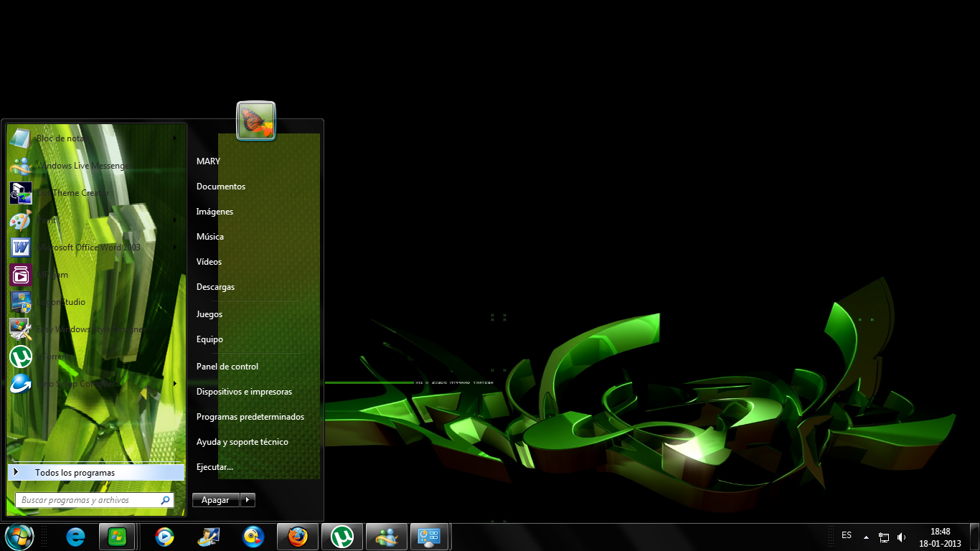The width and height of the screenshot is (980, 551).
Task: Expand Bloc de notas recent files arrow
Action: [175, 138]
